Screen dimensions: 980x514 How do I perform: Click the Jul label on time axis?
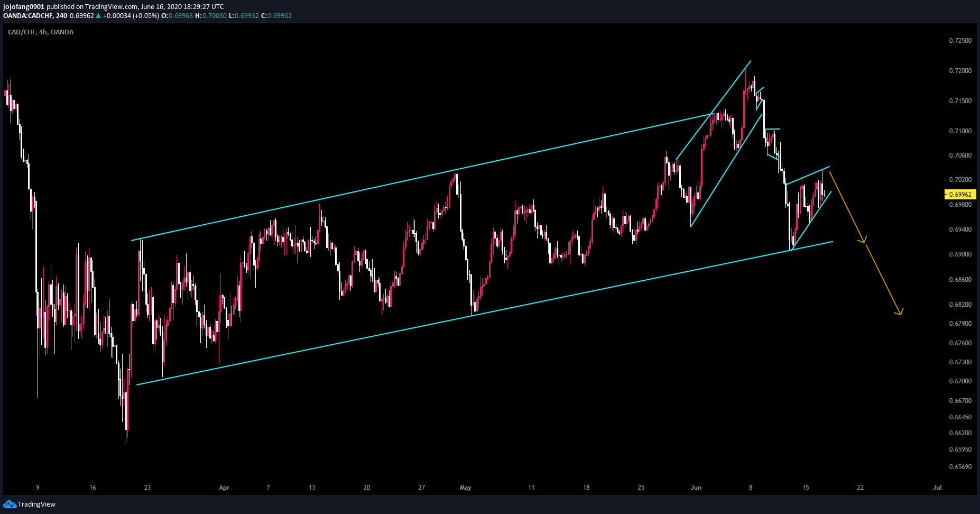coord(937,488)
